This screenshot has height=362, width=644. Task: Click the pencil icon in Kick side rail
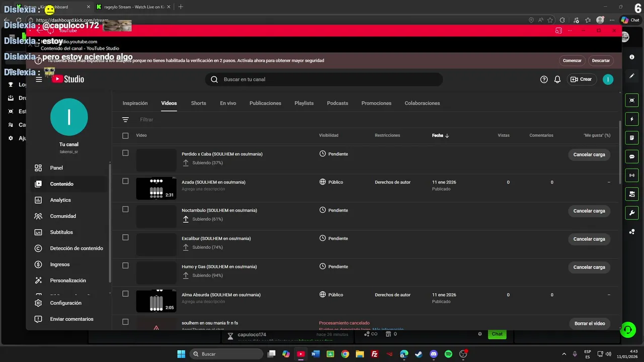632,76
